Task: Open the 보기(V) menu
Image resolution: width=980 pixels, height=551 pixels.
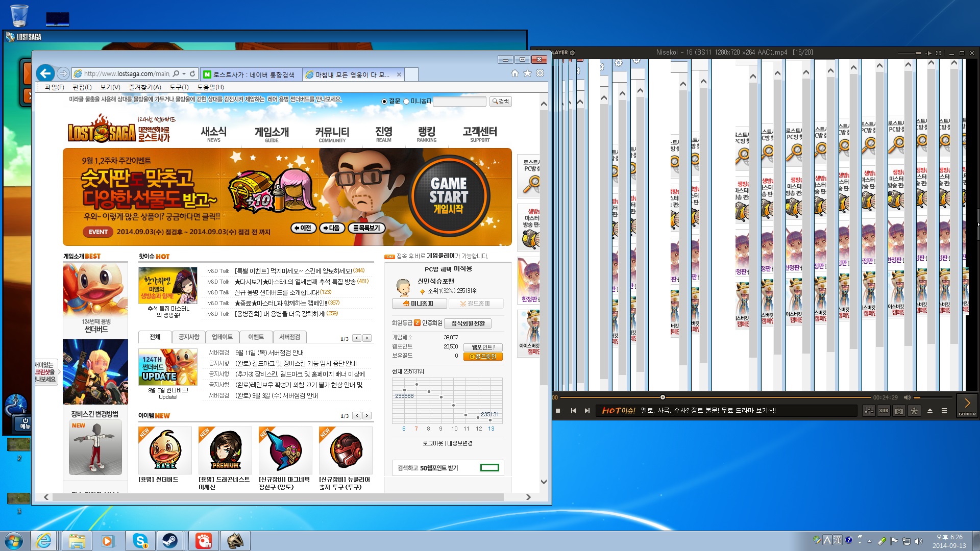Action: click(x=110, y=87)
